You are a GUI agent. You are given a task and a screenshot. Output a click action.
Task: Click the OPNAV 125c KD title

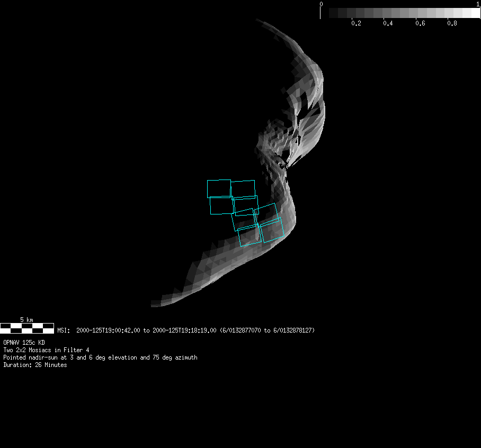point(24,343)
